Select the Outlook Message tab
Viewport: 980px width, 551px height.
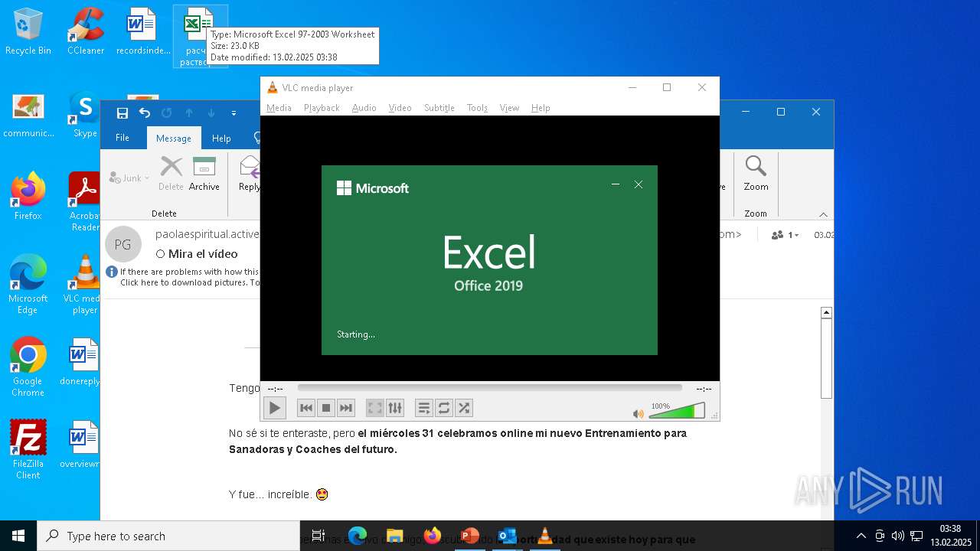174,139
